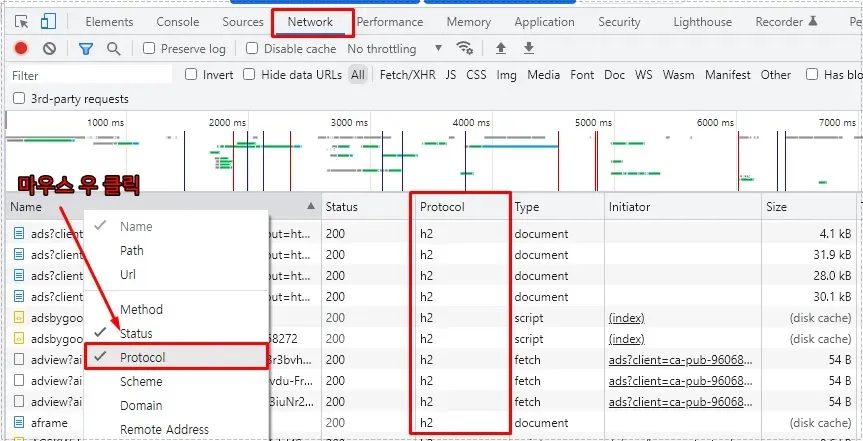The height and width of the screenshot is (441, 863).
Task: Enable Remote Address column in menu
Action: [176, 429]
